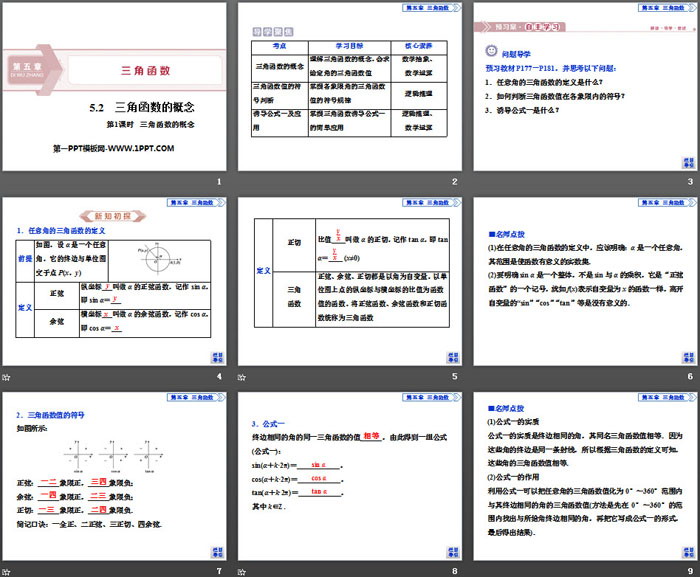Image resolution: width=700 pixels, height=577 pixels.
Task: Click animation star icon under slide 4
Action: coord(6,377)
